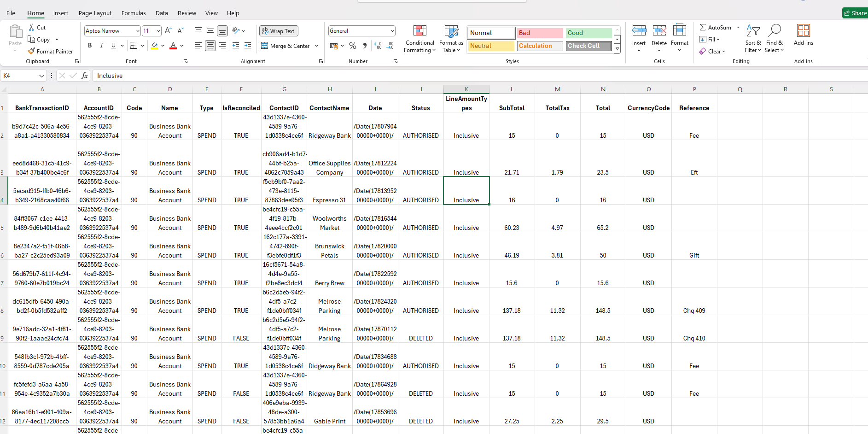Open the font name dropdown Aptos Narrow
868x434 pixels.
pos(138,31)
